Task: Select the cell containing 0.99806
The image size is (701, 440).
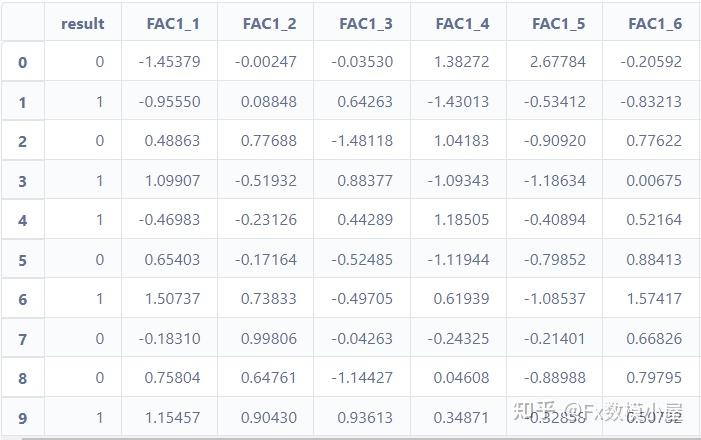Action: 270,339
